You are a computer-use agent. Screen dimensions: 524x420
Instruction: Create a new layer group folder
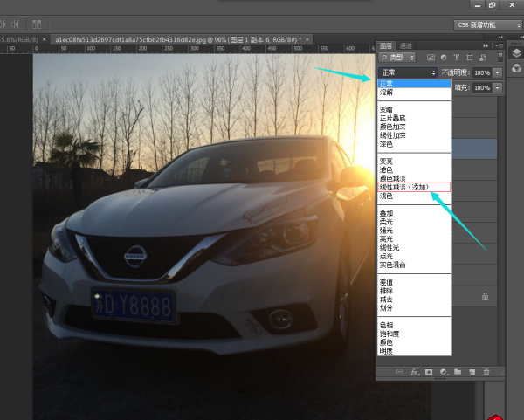pyautogui.click(x=458, y=372)
